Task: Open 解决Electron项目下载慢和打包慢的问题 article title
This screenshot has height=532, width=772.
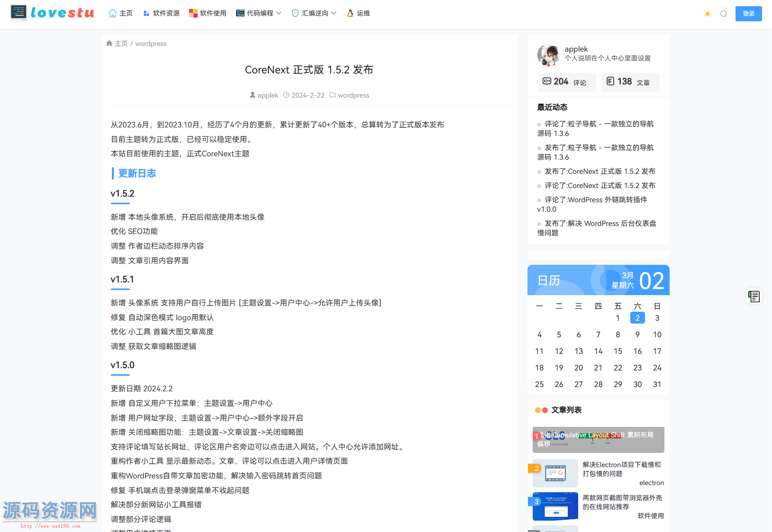Action: (621, 469)
